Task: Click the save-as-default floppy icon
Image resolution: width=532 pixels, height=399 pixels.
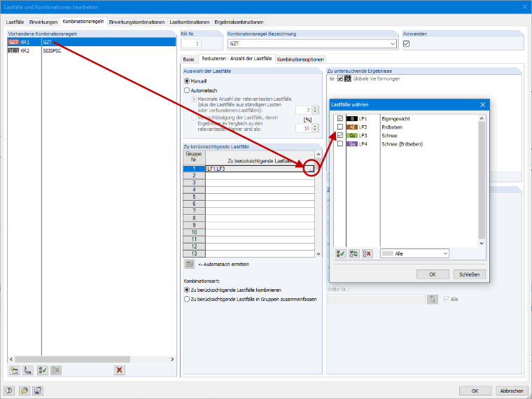Action: [x=37, y=391]
